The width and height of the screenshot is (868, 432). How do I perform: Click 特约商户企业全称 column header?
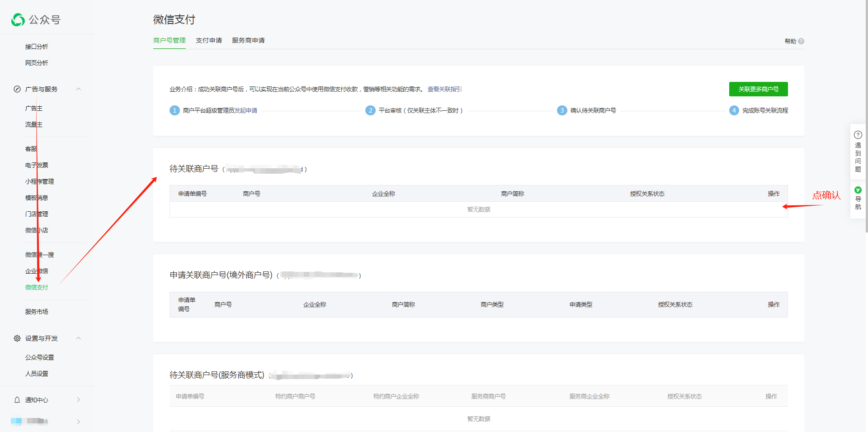click(x=396, y=396)
